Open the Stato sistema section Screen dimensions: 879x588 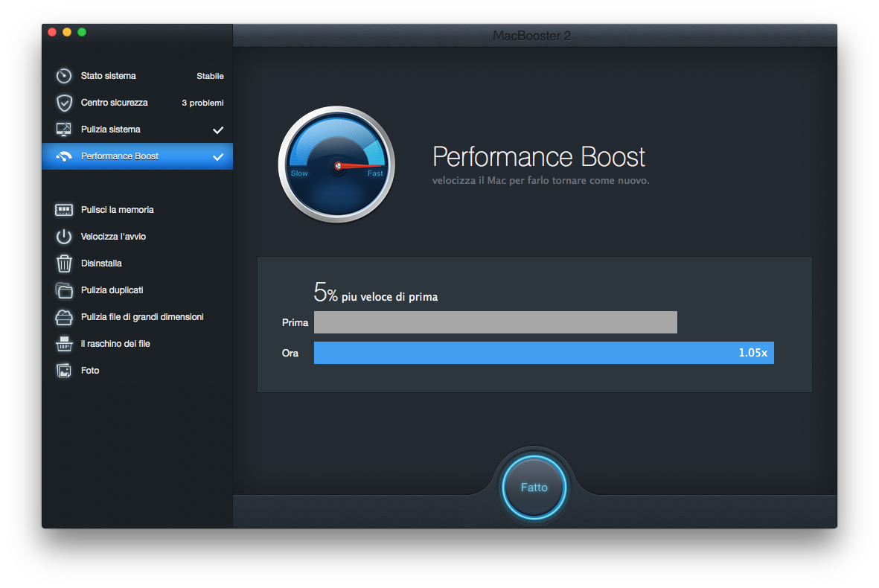138,76
